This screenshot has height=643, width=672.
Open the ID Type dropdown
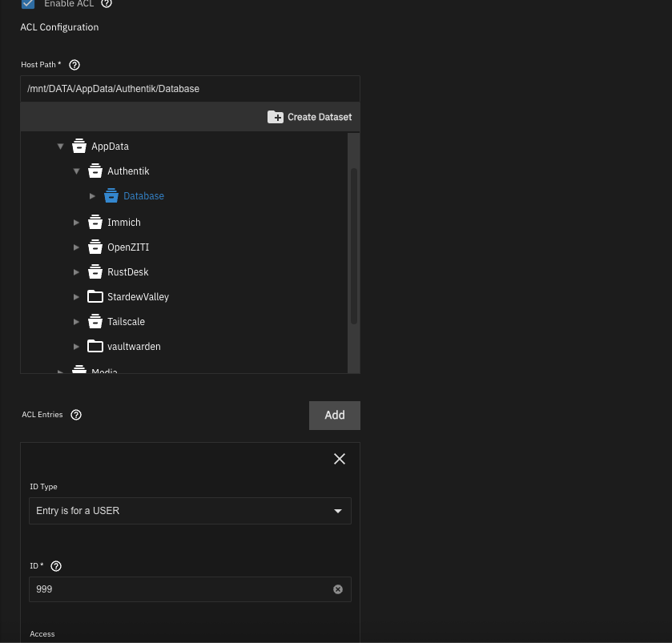[190, 511]
